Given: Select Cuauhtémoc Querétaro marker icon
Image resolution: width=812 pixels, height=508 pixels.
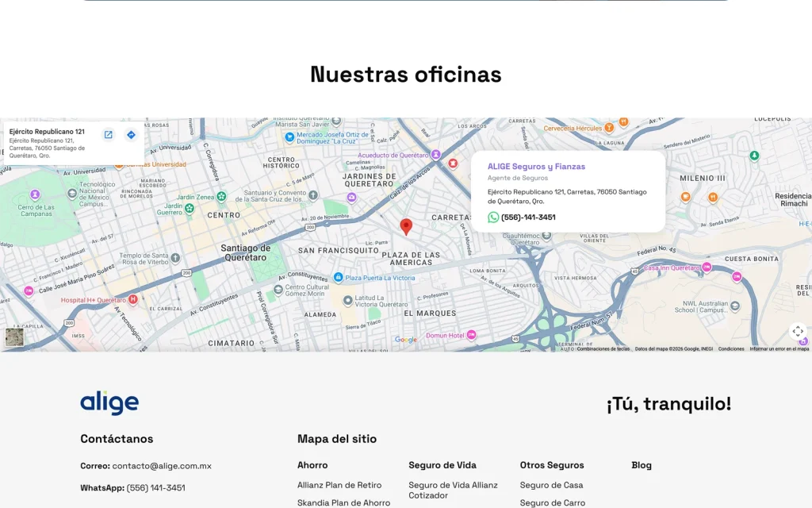Looking at the screenshot, I should [546, 236].
